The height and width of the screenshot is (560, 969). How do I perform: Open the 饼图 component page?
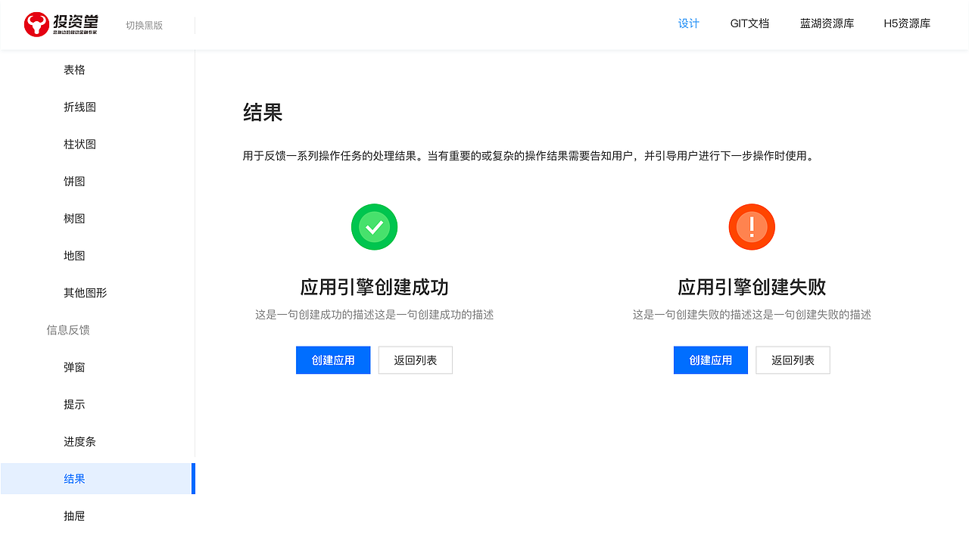coord(74,181)
